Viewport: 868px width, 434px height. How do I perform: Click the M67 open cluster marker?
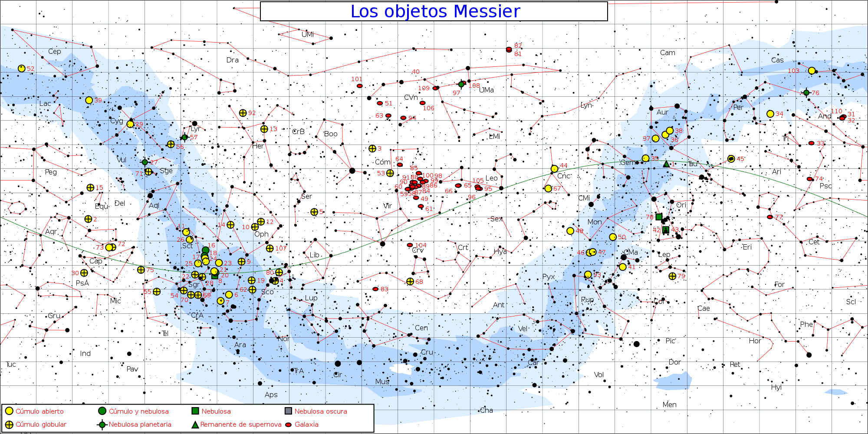[x=548, y=188]
